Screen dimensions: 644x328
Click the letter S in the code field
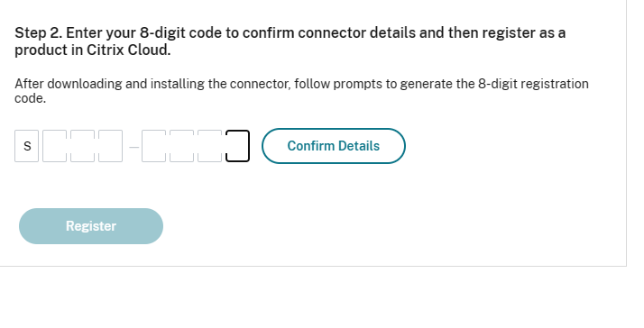pyautogui.click(x=27, y=146)
